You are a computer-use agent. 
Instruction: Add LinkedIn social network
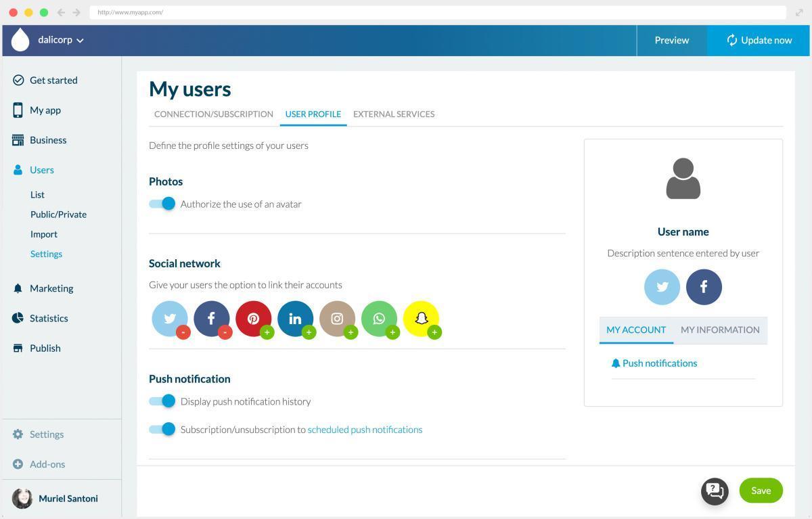click(x=309, y=332)
